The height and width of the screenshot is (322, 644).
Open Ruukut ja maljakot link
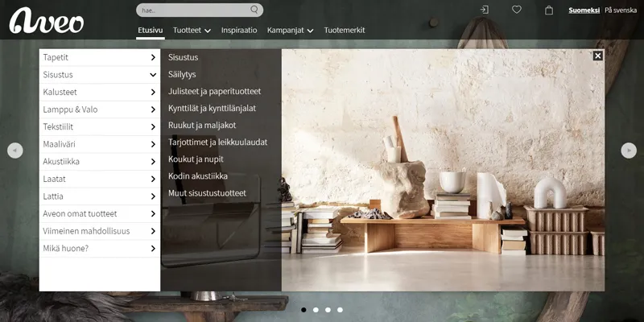click(201, 126)
